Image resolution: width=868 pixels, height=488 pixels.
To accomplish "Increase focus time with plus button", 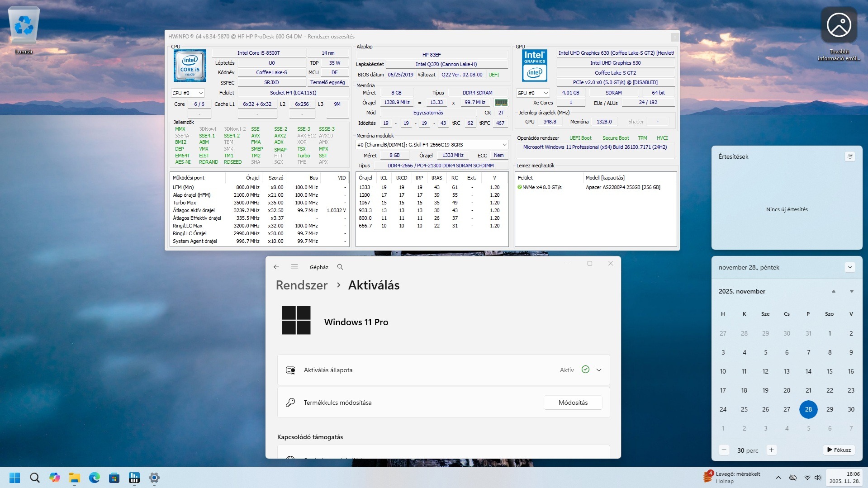I will coord(772,450).
